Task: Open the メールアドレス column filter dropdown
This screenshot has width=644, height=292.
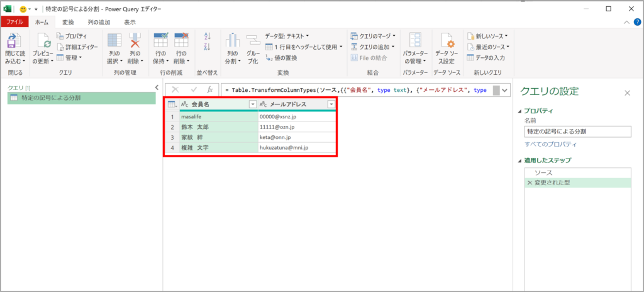Action: tap(331, 104)
